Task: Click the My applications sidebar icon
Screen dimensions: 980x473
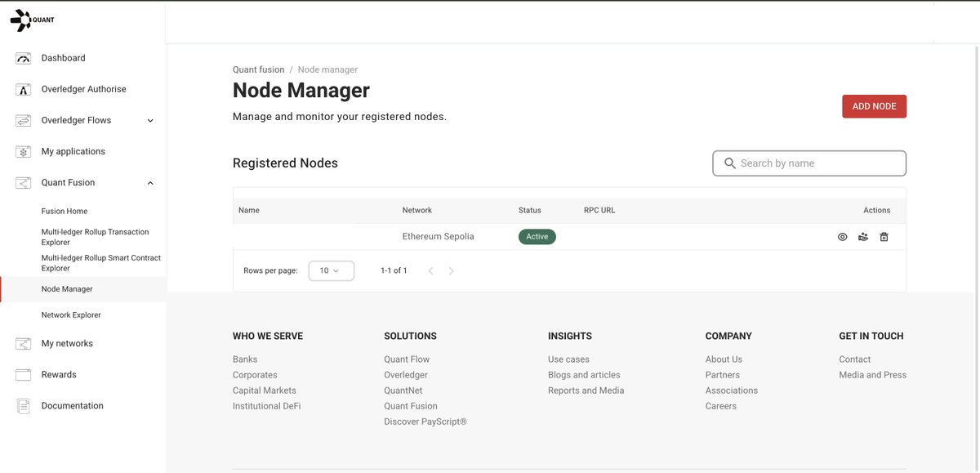Action: (x=24, y=151)
